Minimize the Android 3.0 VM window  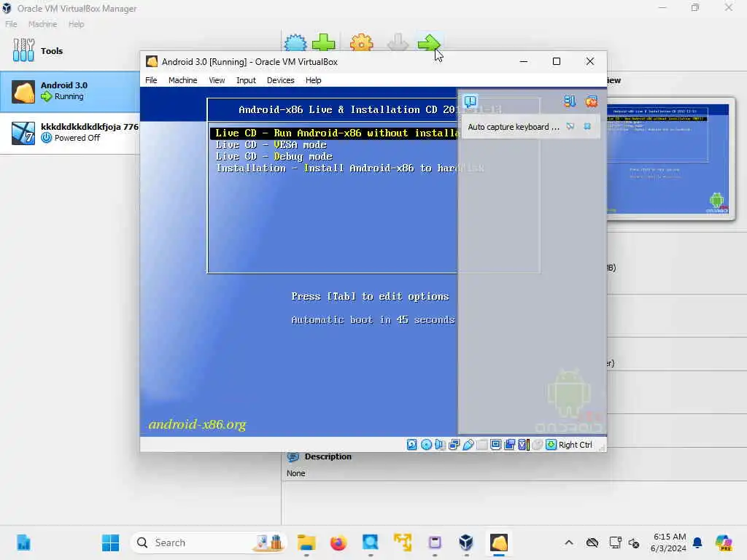point(524,61)
